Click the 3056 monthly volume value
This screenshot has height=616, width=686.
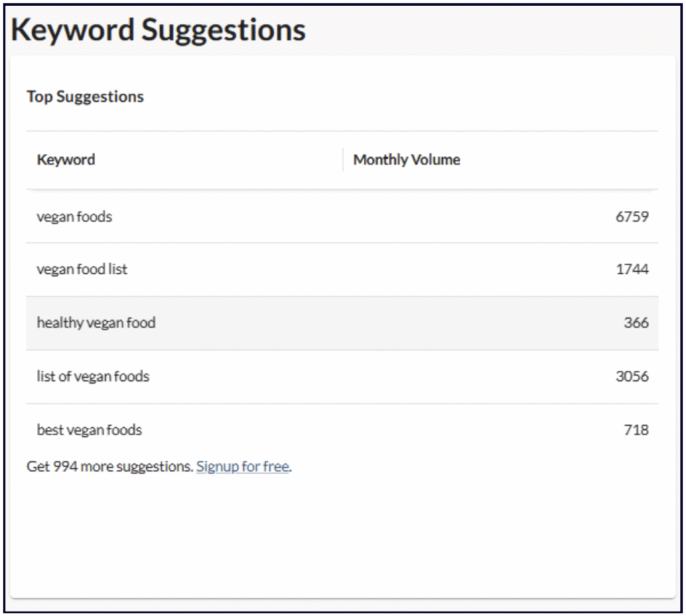632,376
